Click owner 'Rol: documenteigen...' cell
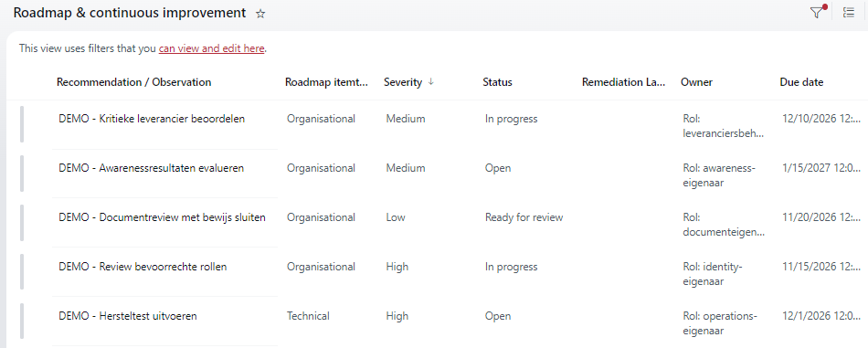The image size is (868, 348). point(724,225)
